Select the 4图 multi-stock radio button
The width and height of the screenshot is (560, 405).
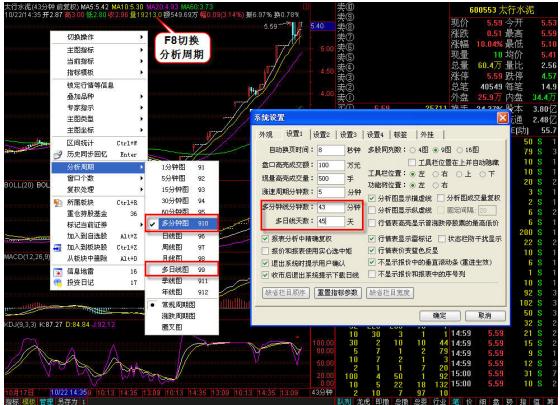coord(413,150)
